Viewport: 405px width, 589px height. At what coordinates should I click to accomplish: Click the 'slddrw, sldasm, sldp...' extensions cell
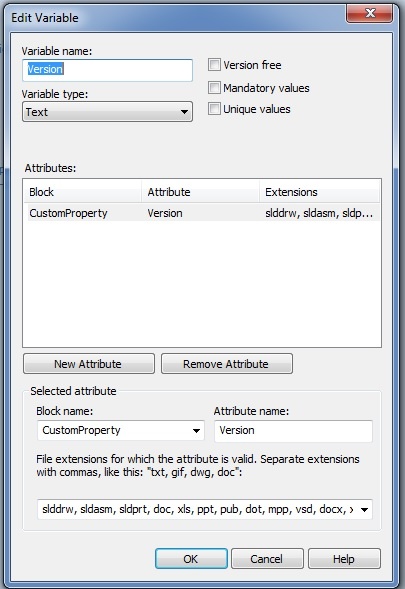coord(319,213)
